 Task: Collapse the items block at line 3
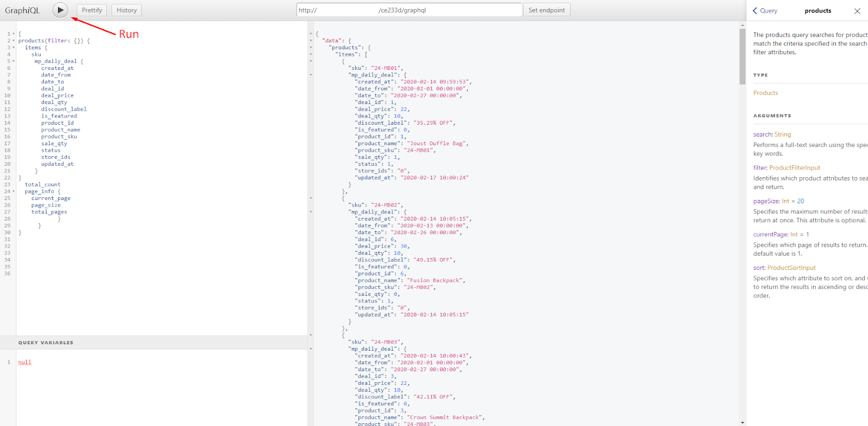(14, 48)
